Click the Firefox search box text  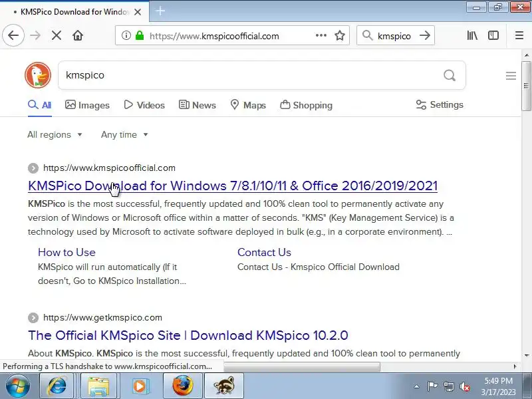coord(394,36)
